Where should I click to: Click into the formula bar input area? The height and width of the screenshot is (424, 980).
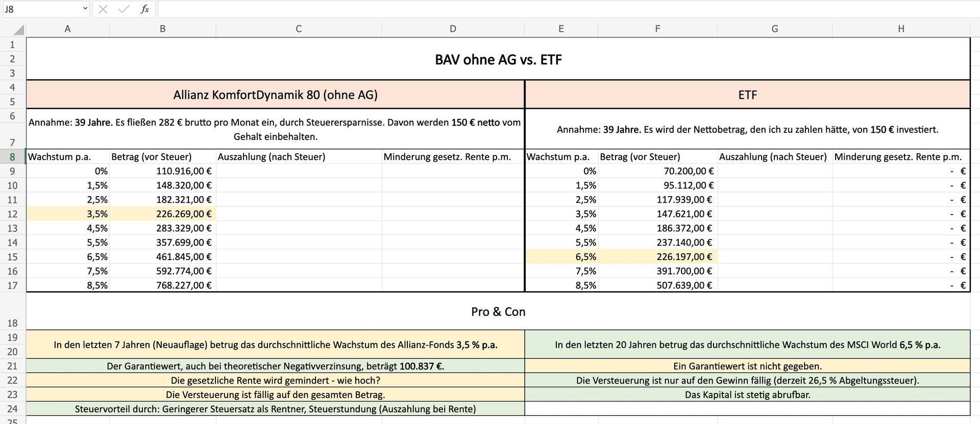[561, 9]
